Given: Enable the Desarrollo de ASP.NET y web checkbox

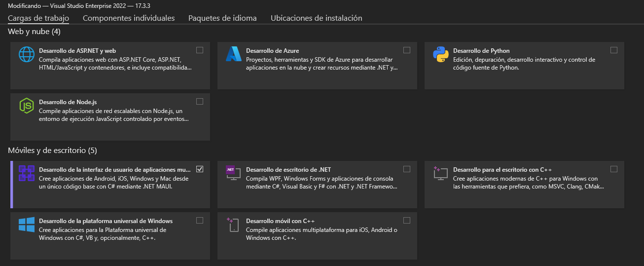Looking at the screenshot, I should (200, 50).
